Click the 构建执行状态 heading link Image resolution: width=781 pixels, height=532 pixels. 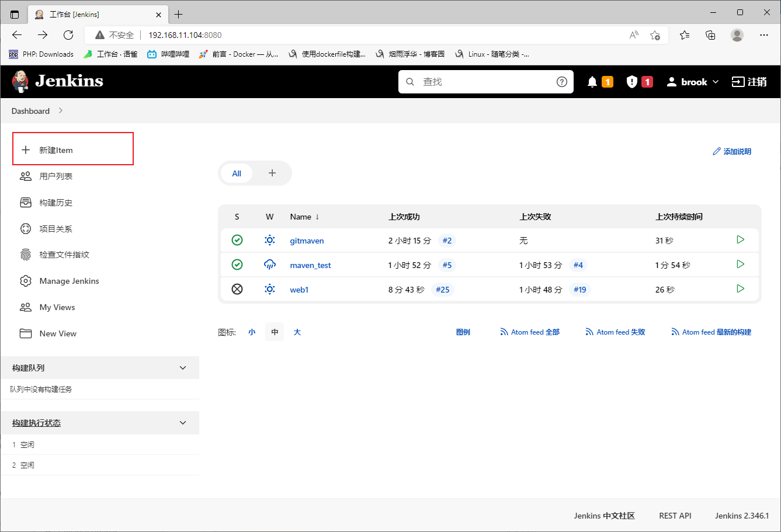click(x=36, y=423)
